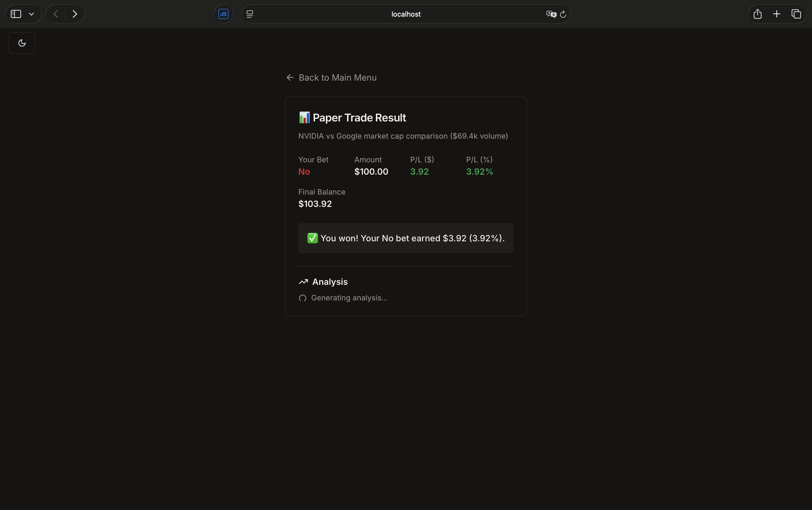Go forward to next page

tap(75, 14)
